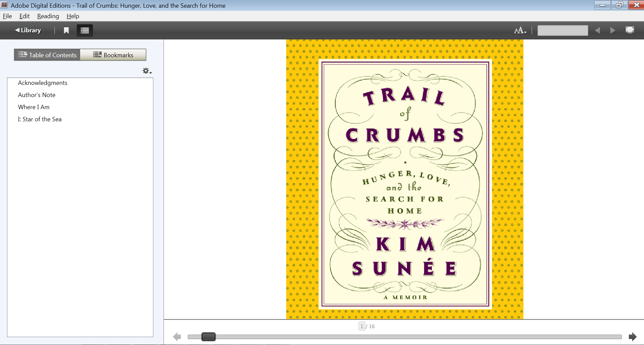This screenshot has width=644, height=345.
Task: Click the gear options icon above the contents list
Action: [145, 71]
